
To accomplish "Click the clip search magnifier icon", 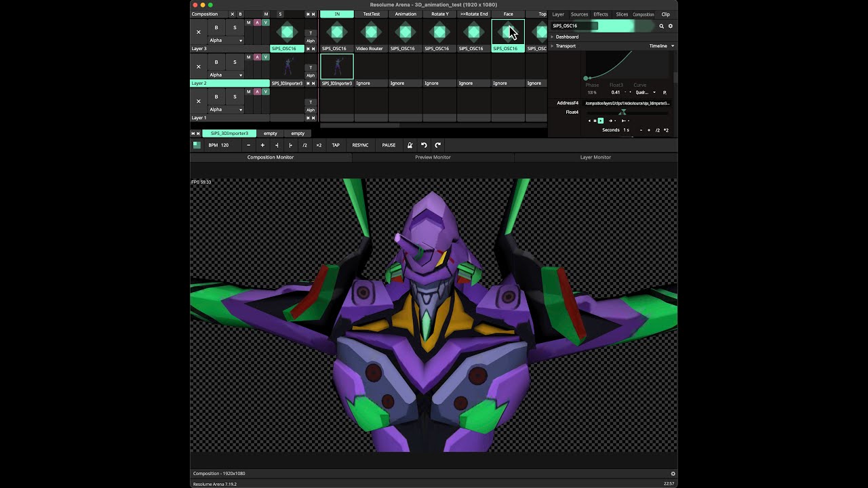I will [x=661, y=26].
